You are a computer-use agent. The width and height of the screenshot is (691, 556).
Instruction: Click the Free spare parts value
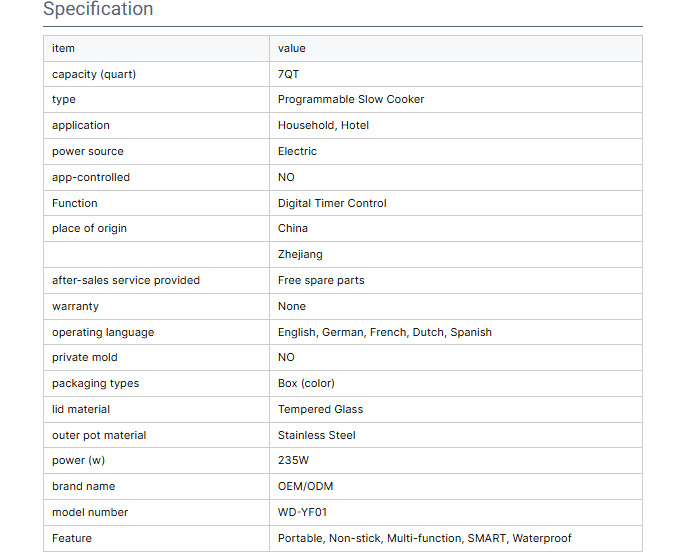321,281
